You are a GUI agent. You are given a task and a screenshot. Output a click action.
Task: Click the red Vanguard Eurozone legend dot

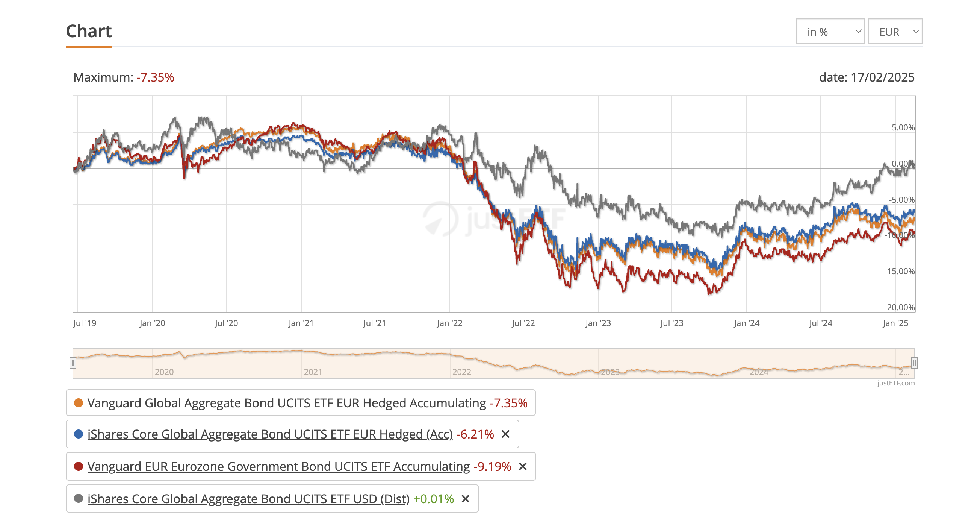click(79, 466)
